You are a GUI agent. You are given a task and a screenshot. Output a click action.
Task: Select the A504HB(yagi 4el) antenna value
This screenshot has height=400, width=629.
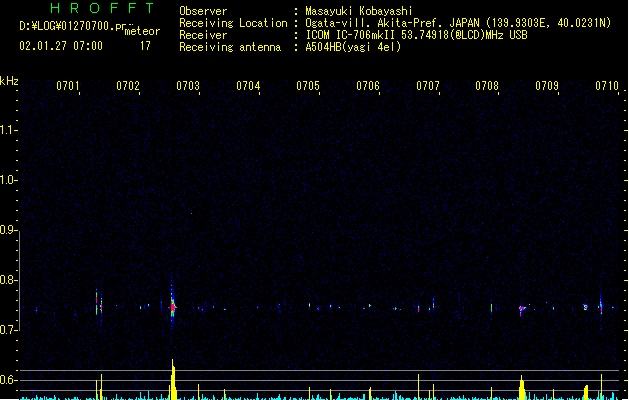353,47
